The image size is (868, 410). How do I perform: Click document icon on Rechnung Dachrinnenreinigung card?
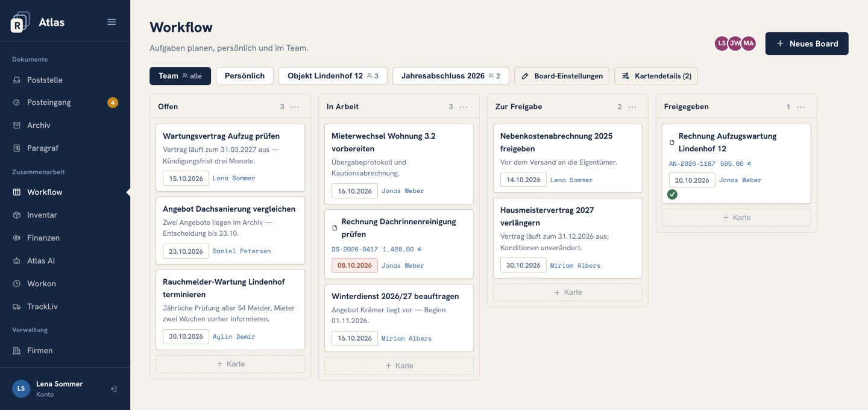pyautogui.click(x=335, y=228)
